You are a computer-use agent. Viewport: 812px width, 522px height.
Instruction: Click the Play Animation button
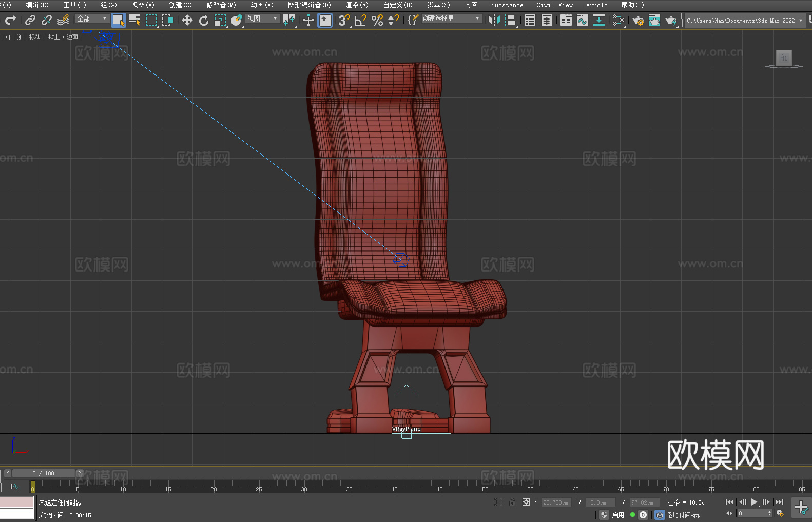755,502
